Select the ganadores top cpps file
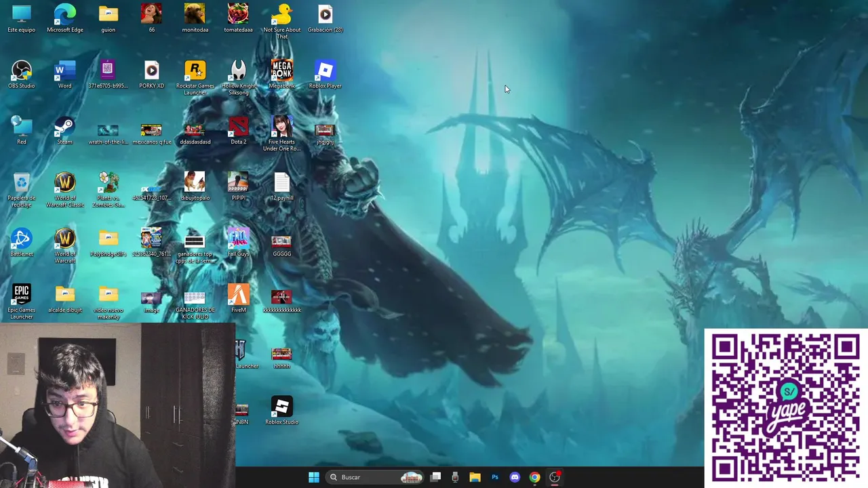868x488 pixels. [195, 249]
